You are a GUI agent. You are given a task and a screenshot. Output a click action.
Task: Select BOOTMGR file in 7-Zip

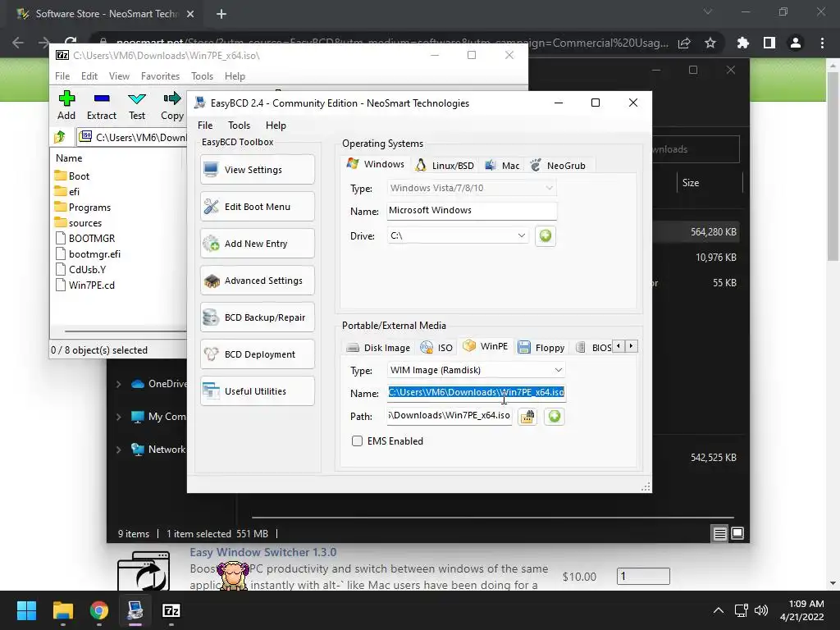point(85,239)
